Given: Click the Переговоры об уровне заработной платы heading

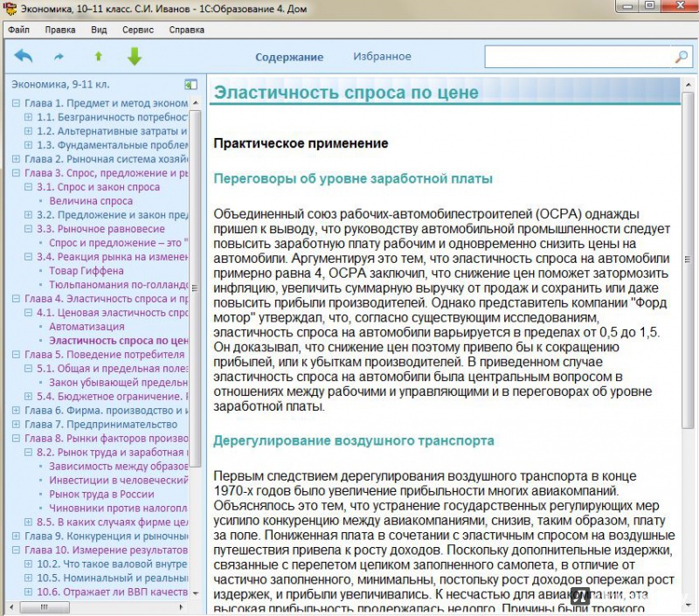Looking at the screenshot, I should (x=353, y=179).
